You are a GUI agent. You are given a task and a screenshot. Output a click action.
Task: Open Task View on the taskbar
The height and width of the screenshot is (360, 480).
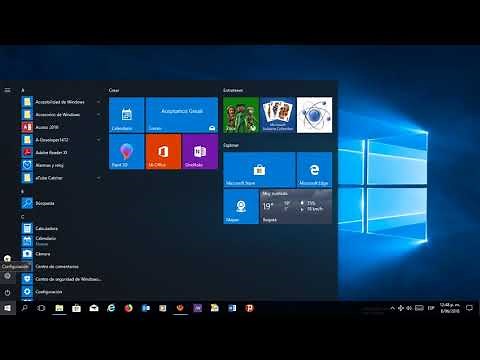(41, 308)
